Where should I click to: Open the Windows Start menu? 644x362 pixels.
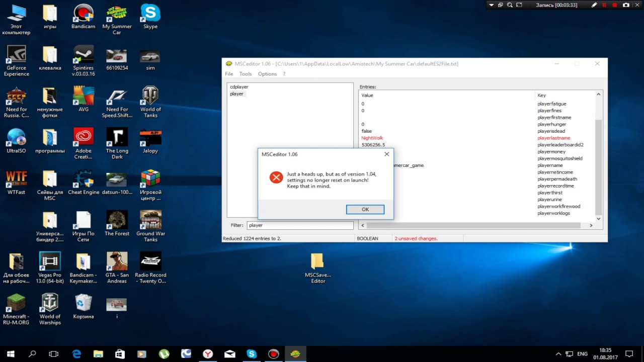click(10, 354)
